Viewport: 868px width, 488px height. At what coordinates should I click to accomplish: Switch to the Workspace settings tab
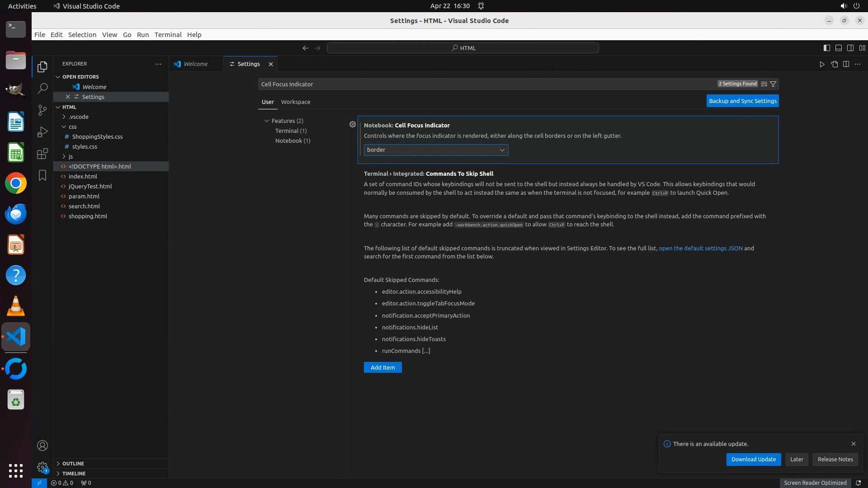click(295, 102)
